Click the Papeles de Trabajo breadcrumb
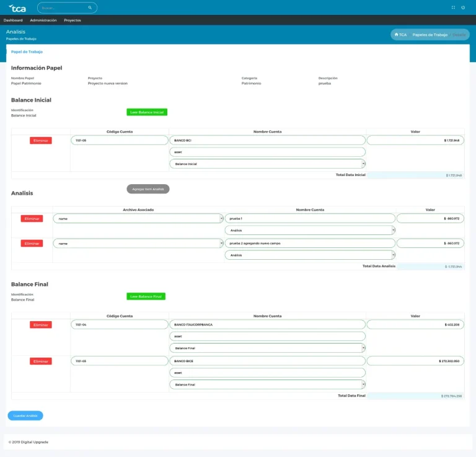Viewport: 476px width, 457px height. pyautogui.click(x=430, y=35)
